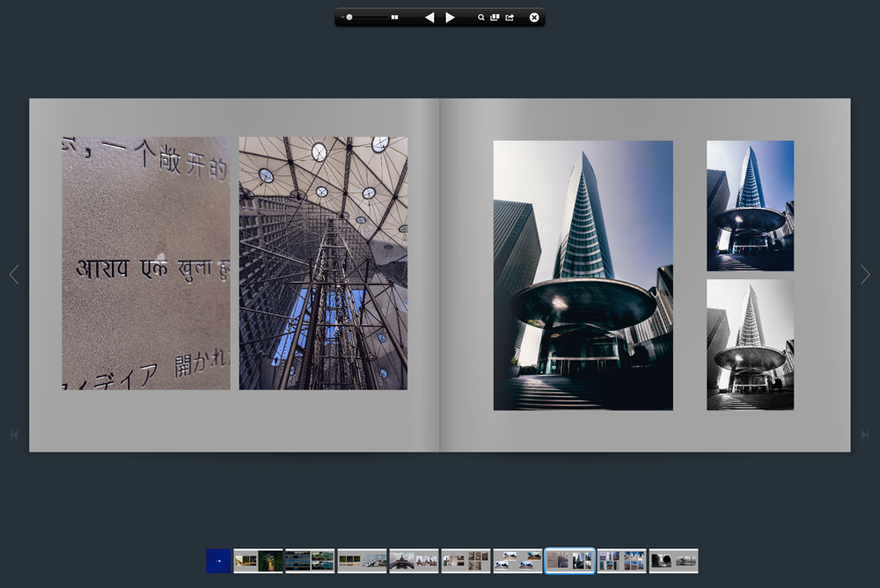Click the black-and-white skyscraper photo
Screen dimensions: 880x588
click(750, 345)
